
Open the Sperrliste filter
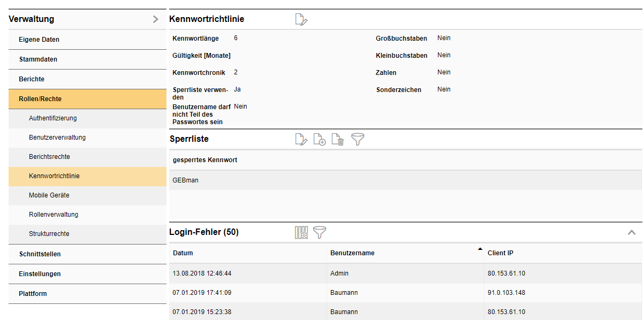click(x=358, y=139)
